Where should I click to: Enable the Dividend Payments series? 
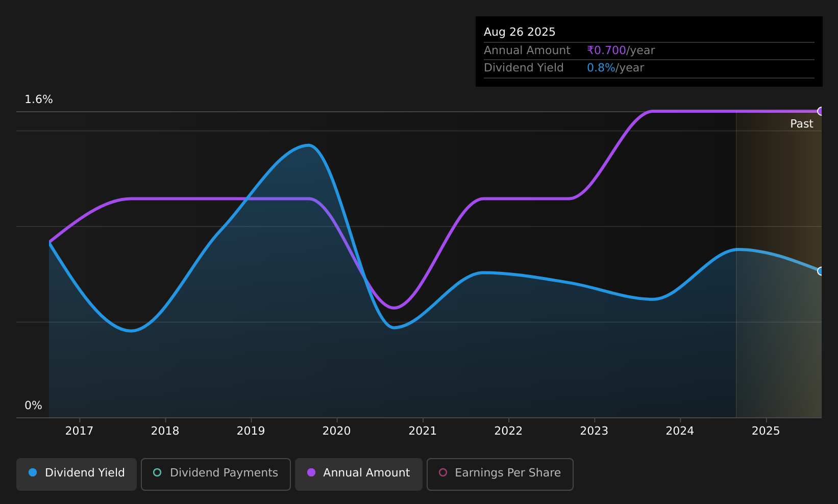pos(216,474)
